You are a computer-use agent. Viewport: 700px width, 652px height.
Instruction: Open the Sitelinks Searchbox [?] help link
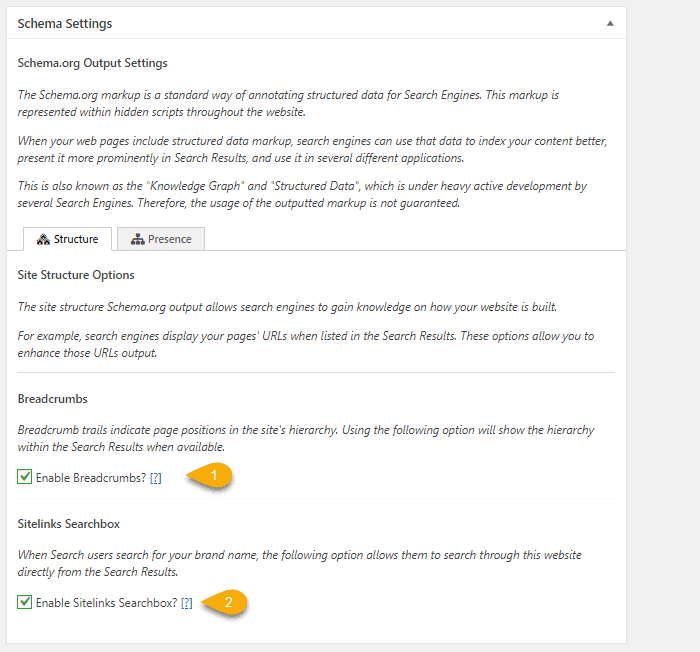pyautogui.click(x=187, y=603)
